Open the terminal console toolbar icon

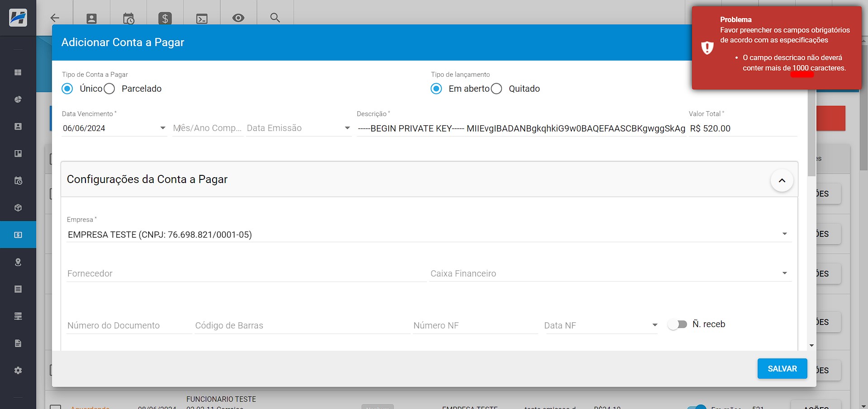click(x=202, y=19)
